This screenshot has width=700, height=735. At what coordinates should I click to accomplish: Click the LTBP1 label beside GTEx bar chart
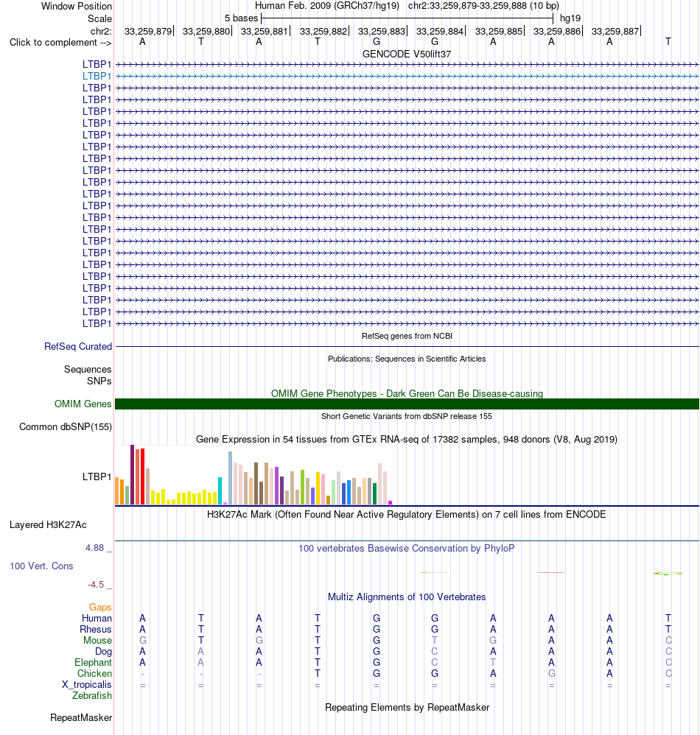pyautogui.click(x=97, y=476)
